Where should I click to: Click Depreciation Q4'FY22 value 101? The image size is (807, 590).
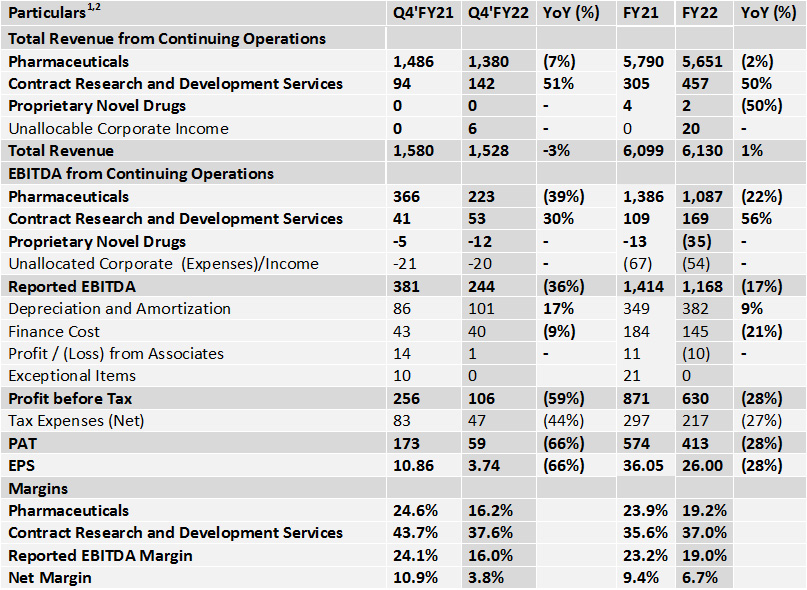click(481, 309)
